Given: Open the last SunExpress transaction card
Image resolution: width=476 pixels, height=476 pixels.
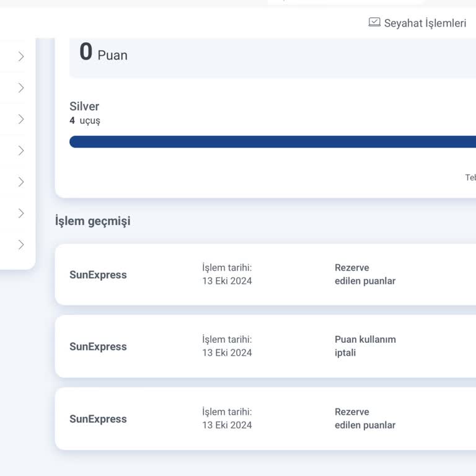Looking at the screenshot, I should click(98, 419).
